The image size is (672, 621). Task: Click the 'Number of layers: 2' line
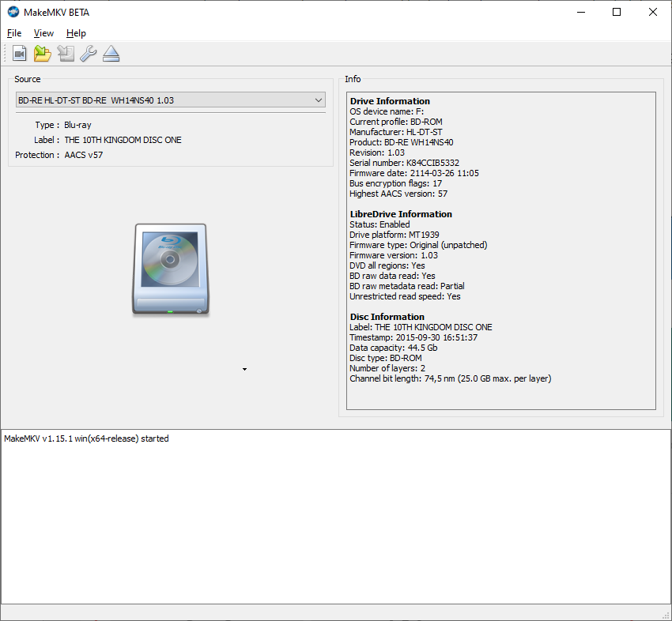pyautogui.click(x=387, y=368)
